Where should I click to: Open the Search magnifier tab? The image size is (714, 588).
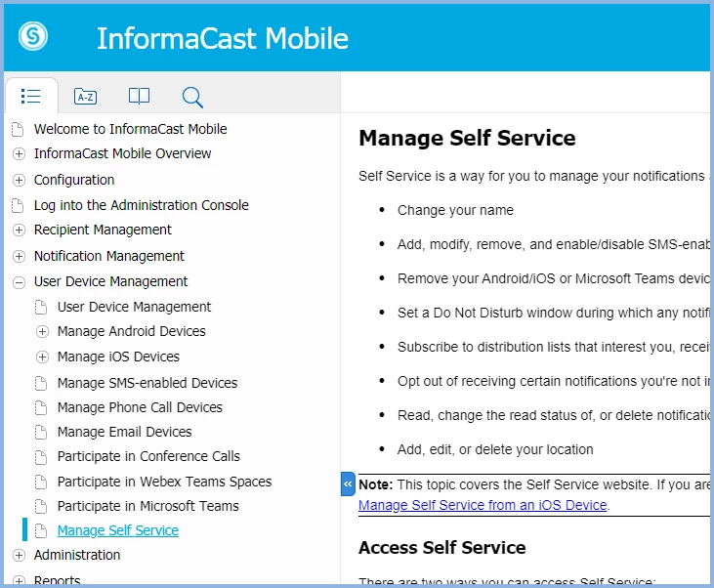192,97
